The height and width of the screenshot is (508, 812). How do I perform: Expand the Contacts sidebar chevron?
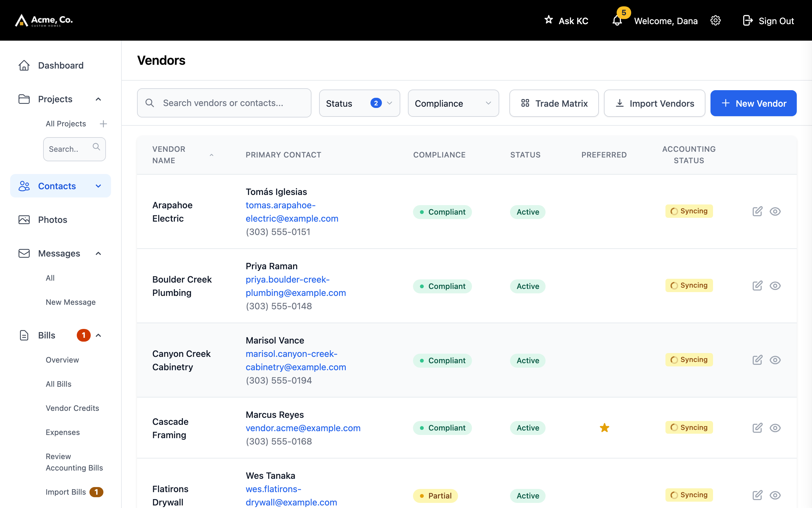tap(98, 186)
